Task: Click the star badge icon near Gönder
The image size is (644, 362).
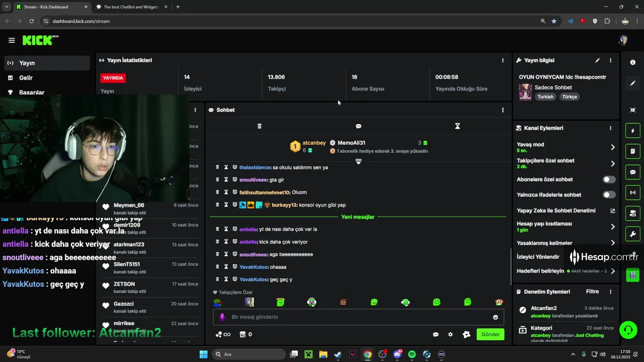Action: 466,334
